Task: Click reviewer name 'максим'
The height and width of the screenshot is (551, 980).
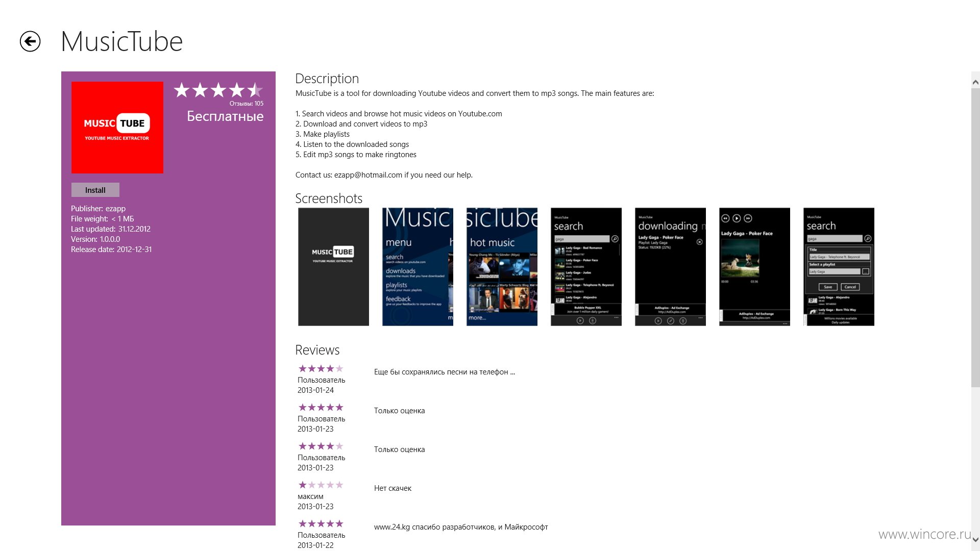Action: [310, 496]
